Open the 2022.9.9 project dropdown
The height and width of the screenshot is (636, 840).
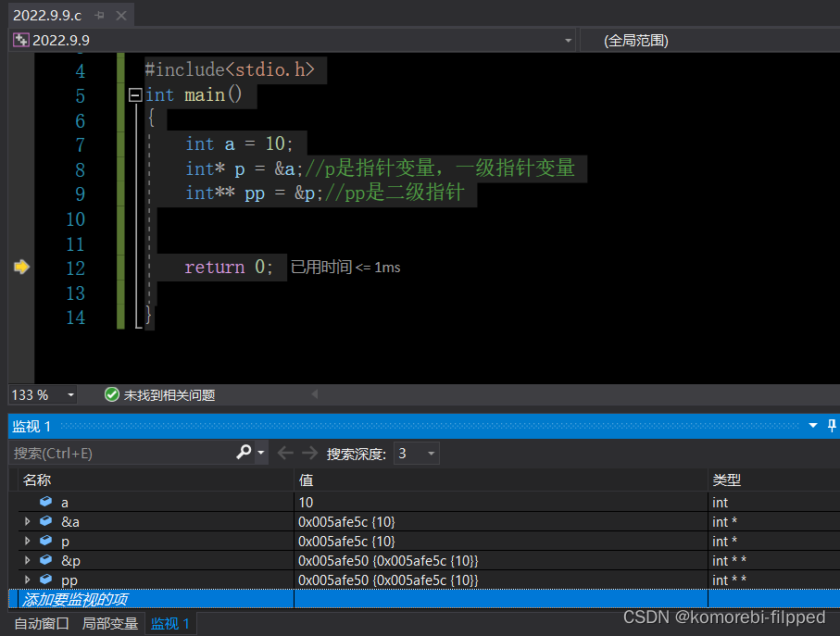click(568, 41)
